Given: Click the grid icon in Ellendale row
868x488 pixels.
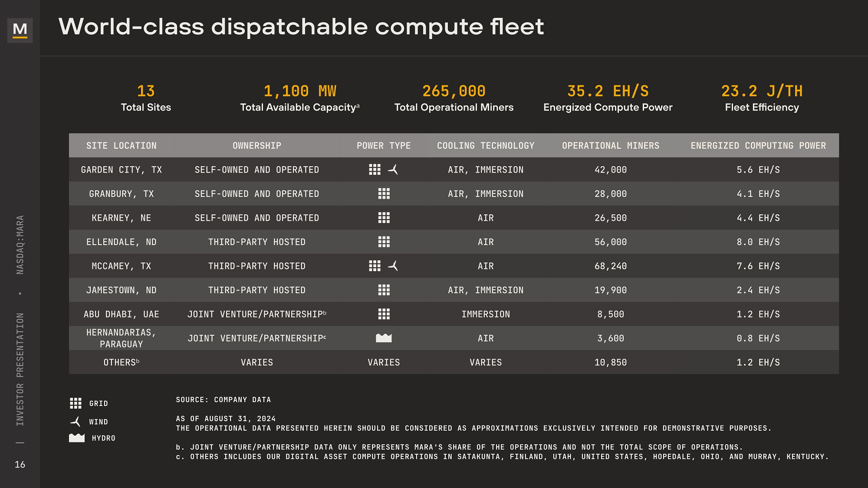Looking at the screenshot, I should (x=384, y=242).
